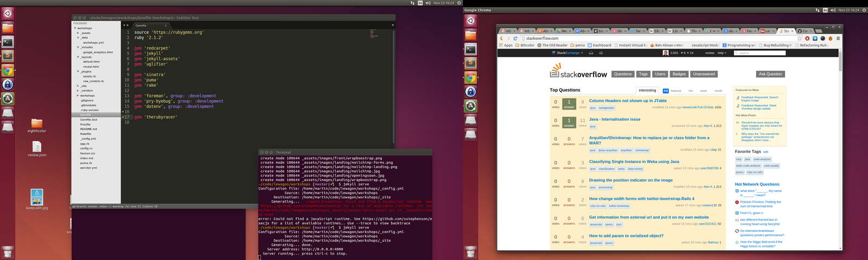868x260 pixels.
Task: Open the perso bookmark folder
Action: [x=578, y=45]
